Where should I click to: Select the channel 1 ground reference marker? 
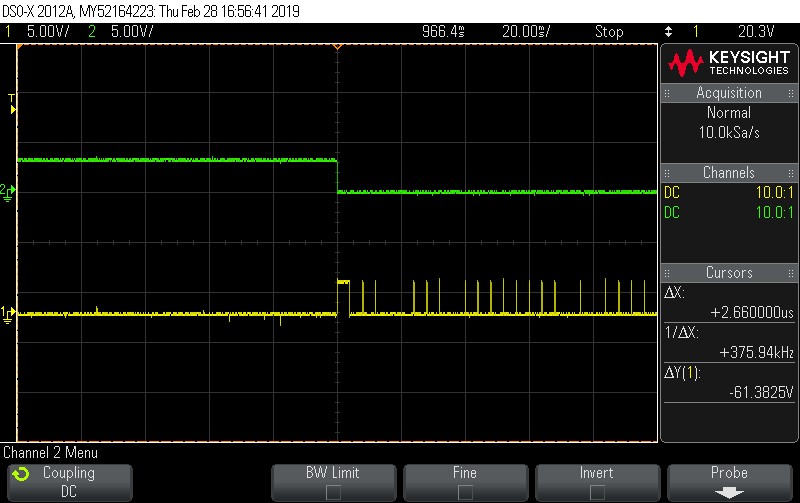(8, 314)
